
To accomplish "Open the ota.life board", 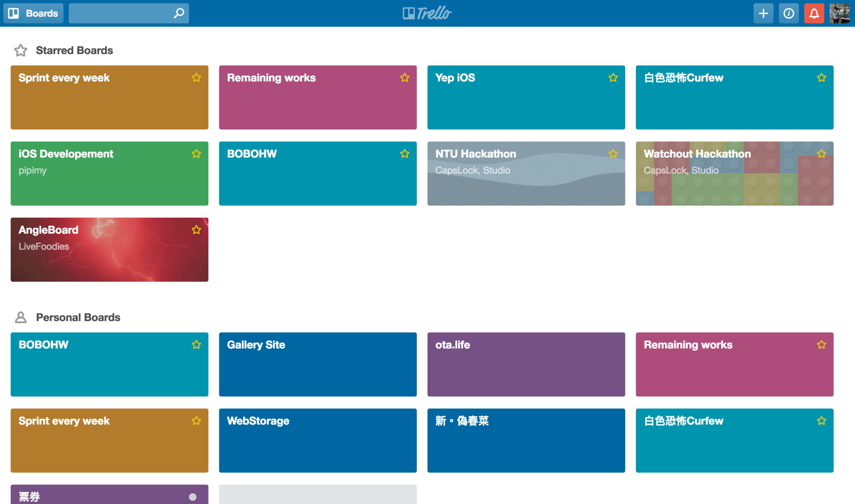I will tap(526, 364).
